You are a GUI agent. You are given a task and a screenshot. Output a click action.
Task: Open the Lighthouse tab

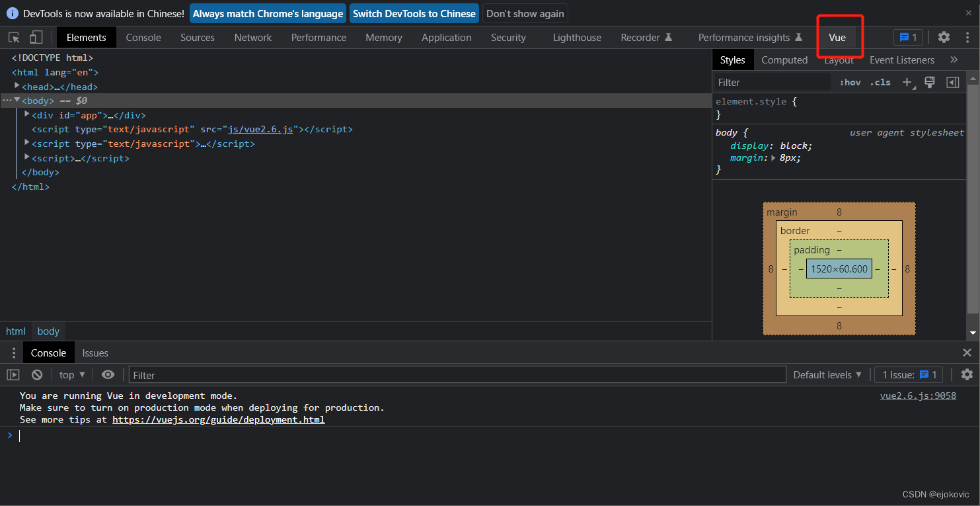(577, 38)
